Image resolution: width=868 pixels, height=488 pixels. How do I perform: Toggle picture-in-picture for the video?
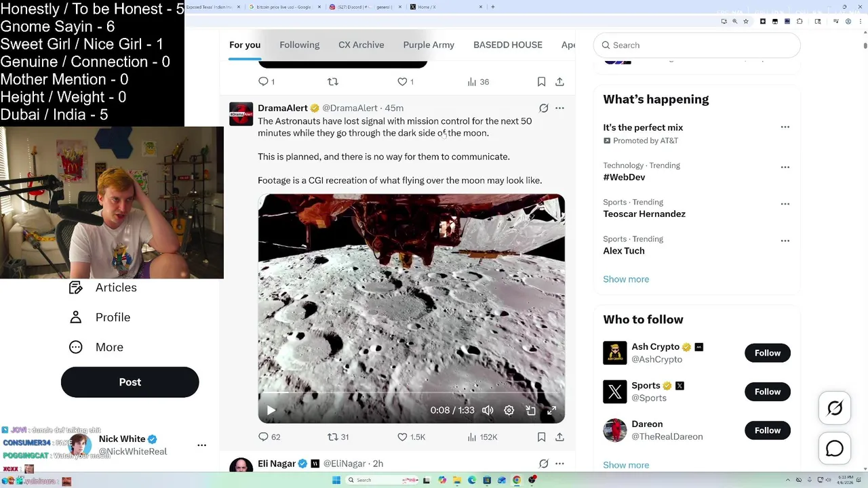point(531,410)
